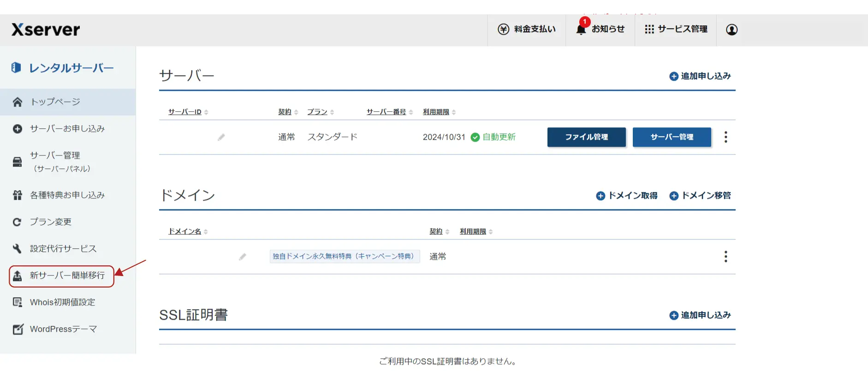This screenshot has height=372, width=868.
Task: Click 独自ドメイン永久無料特典 campaign tag
Action: (x=345, y=256)
